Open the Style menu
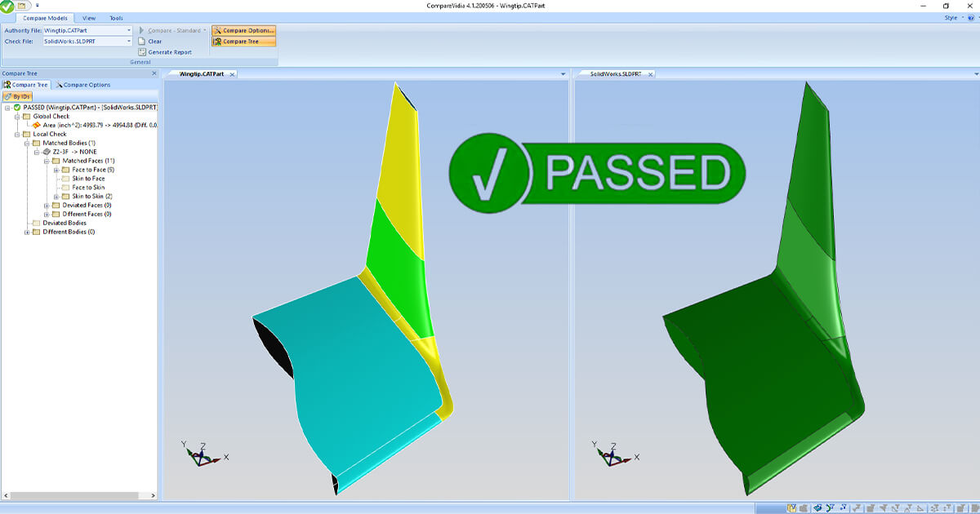This screenshot has height=514, width=980. pyautogui.click(x=951, y=17)
